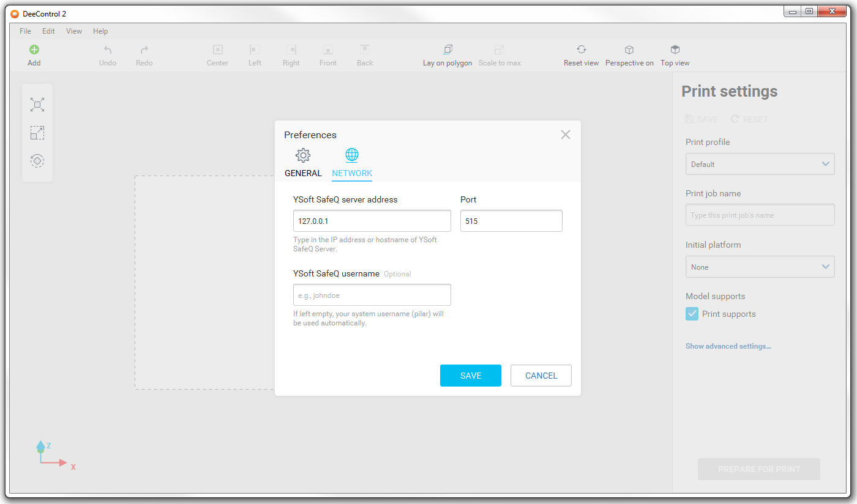The width and height of the screenshot is (857, 504).
Task: Cancel the Preferences dialog
Action: click(541, 376)
